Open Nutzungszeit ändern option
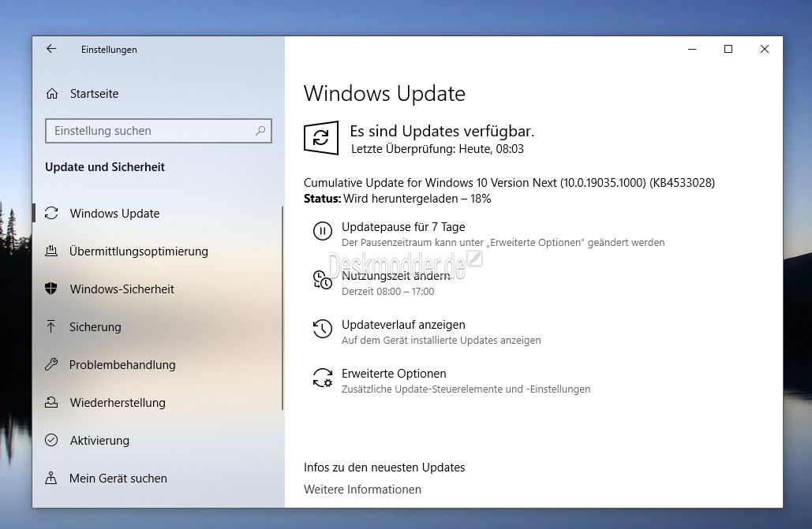 (x=395, y=276)
